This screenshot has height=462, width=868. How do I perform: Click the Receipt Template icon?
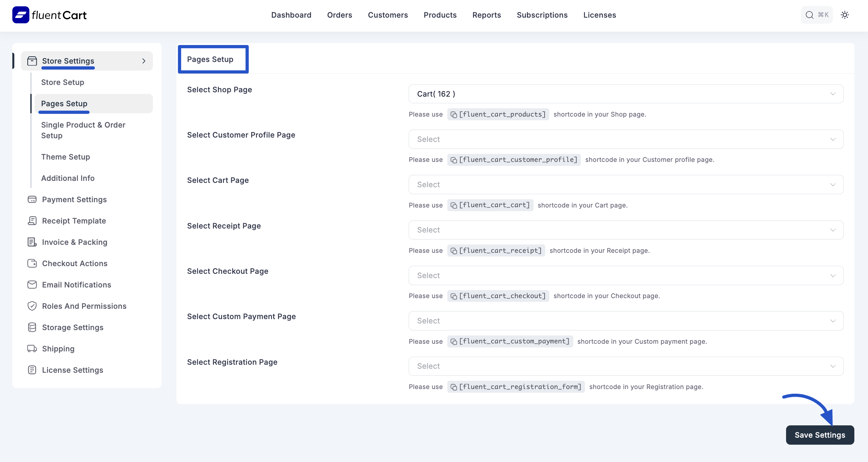[32, 221]
